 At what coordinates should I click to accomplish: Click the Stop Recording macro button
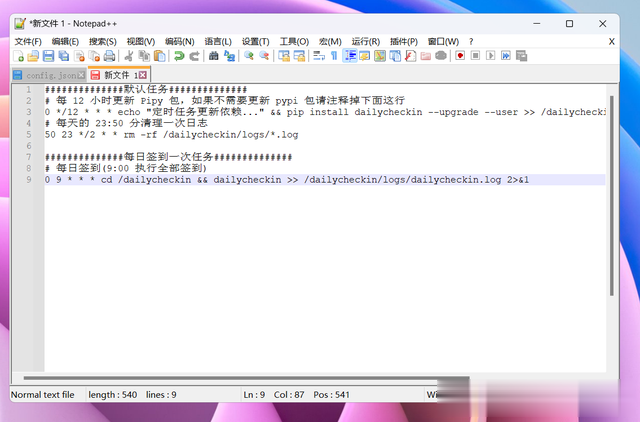476,56
